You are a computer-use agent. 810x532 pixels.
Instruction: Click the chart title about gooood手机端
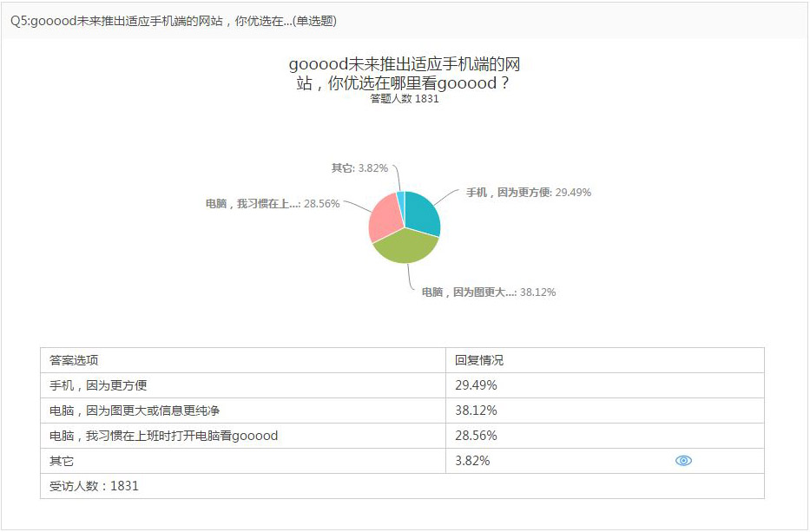[x=405, y=74]
